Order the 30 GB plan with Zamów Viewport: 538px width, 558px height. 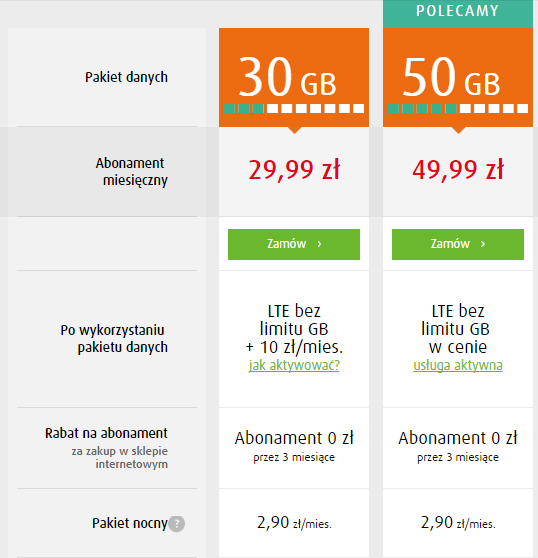[x=294, y=244]
